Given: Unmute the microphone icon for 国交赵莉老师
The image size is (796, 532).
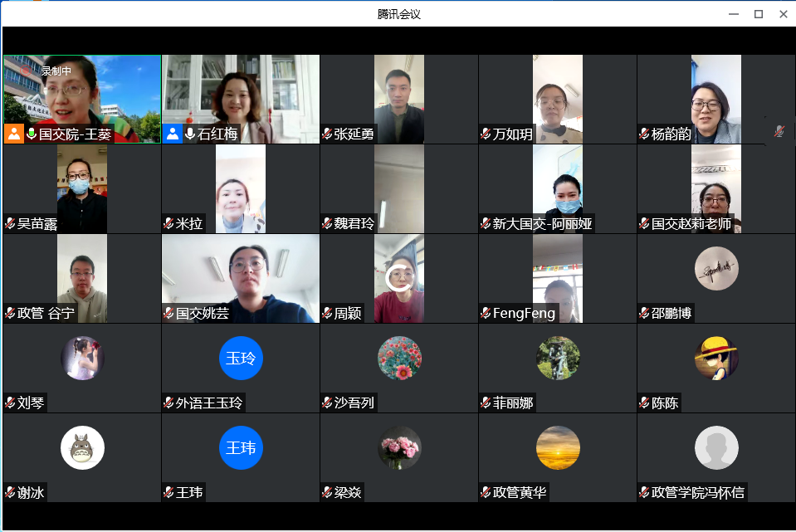Looking at the screenshot, I should pyautogui.click(x=644, y=223).
